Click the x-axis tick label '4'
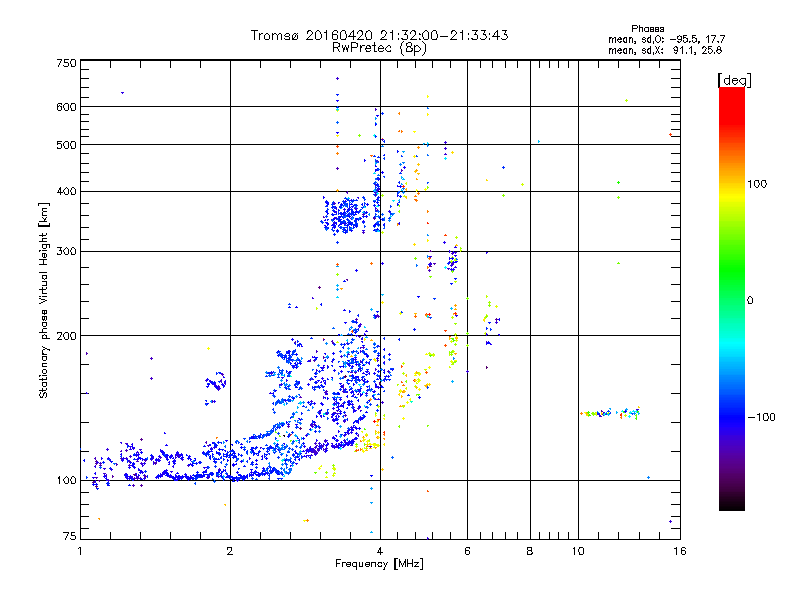Viewport: 800px width, 600px height. click(x=380, y=551)
